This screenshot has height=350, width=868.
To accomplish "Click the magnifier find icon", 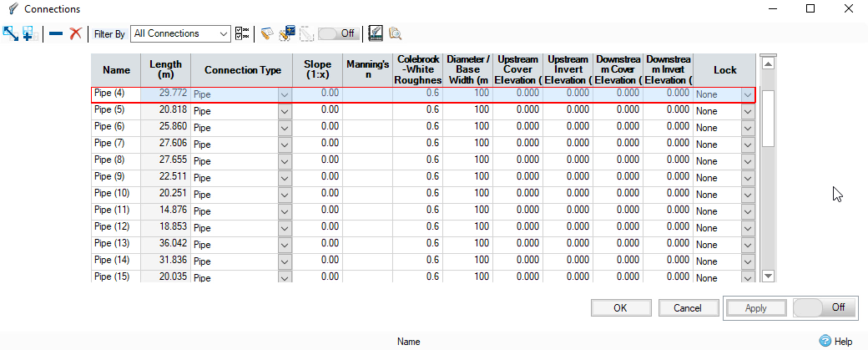I will pyautogui.click(x=396, y=33).
